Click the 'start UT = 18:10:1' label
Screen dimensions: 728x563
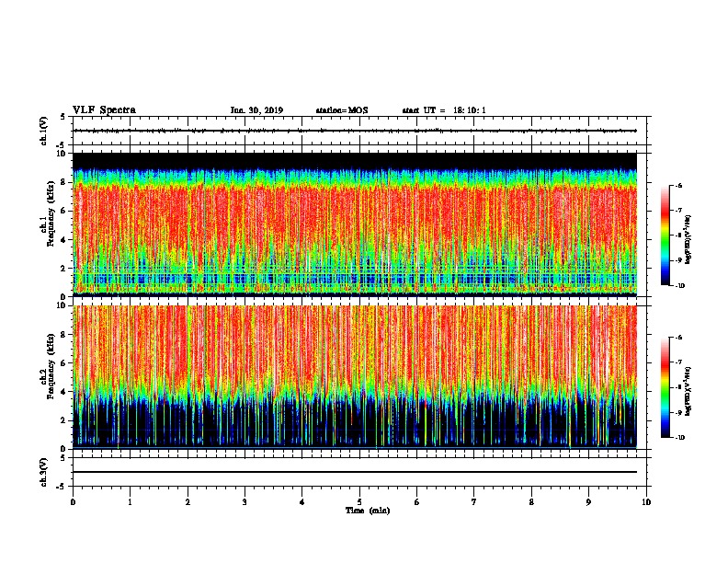coord(443,110)
